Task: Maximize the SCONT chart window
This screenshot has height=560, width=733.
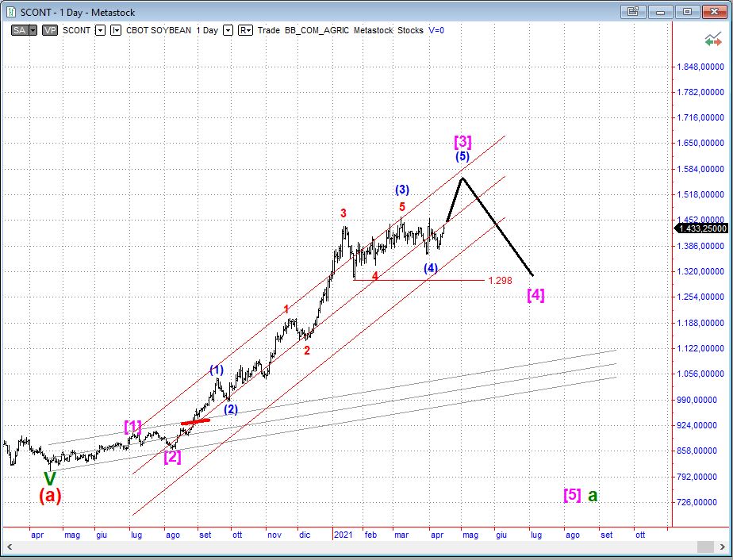Action: point(687,12)
